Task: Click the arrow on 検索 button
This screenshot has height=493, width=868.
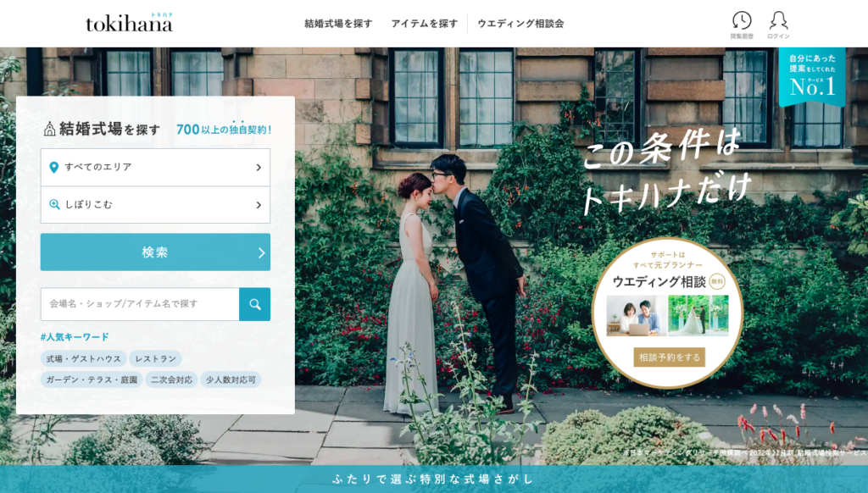Action: click(x=261, y=252)
